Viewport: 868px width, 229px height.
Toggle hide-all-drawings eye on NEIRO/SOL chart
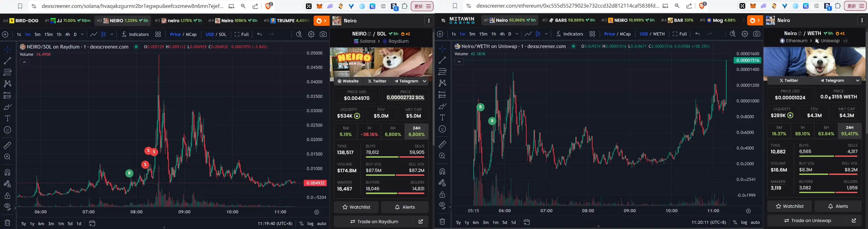click(x=7, y=206)
